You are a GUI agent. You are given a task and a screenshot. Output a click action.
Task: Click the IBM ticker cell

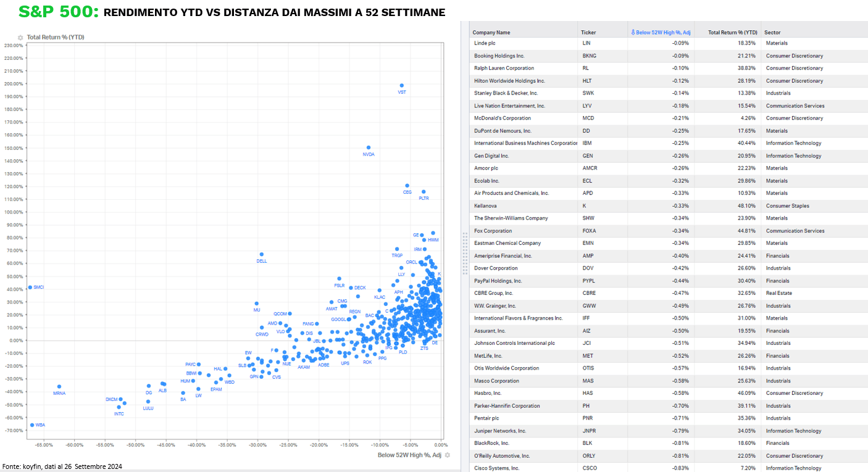586,143
